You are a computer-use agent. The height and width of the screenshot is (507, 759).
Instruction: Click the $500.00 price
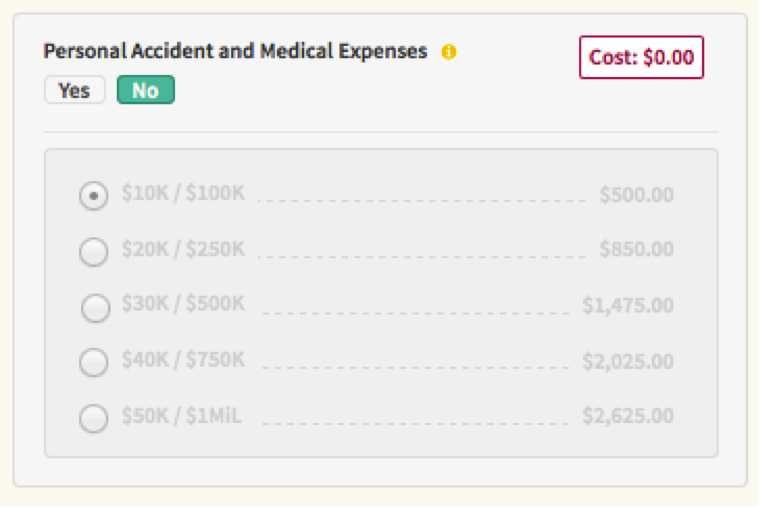[636, 194]
